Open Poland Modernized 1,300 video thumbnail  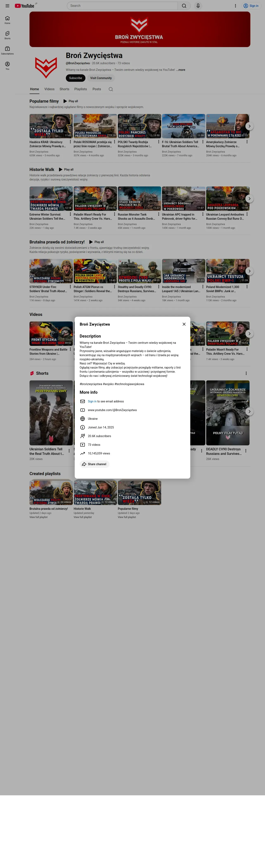click(228, 271)
